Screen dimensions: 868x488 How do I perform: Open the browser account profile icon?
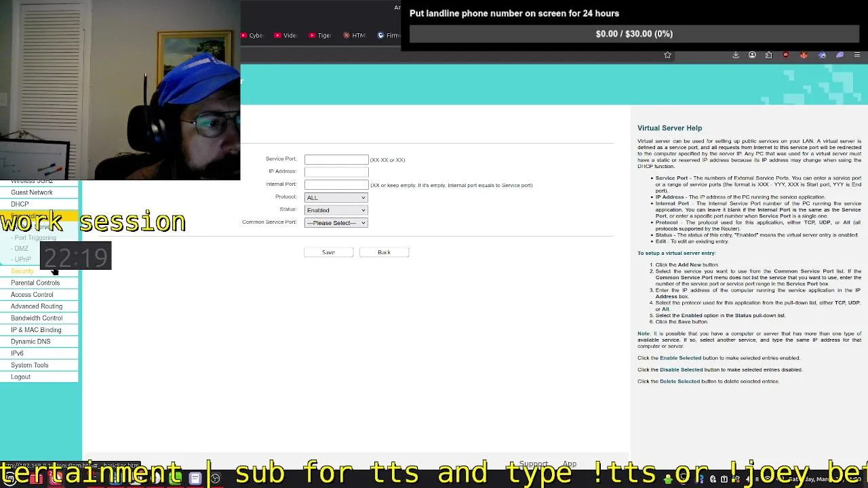[752, 55]
